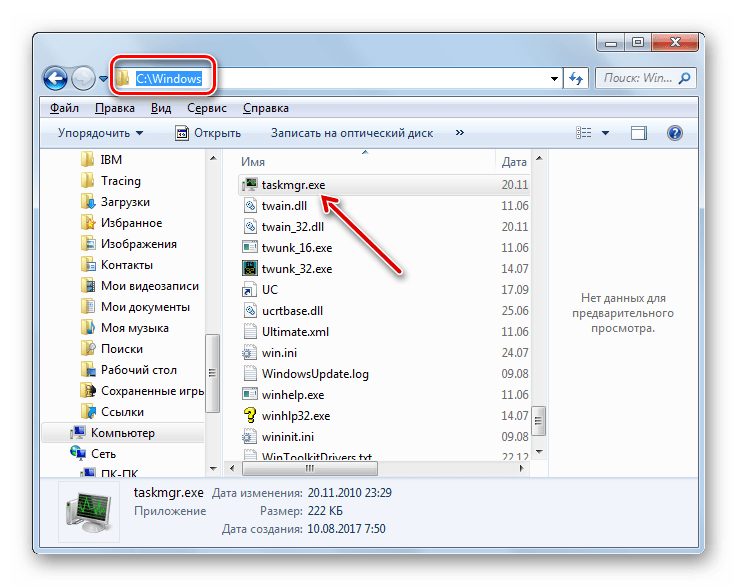This screenshot has width=738, height=587.
Task: Open the Правка menu
Action: 114,108
